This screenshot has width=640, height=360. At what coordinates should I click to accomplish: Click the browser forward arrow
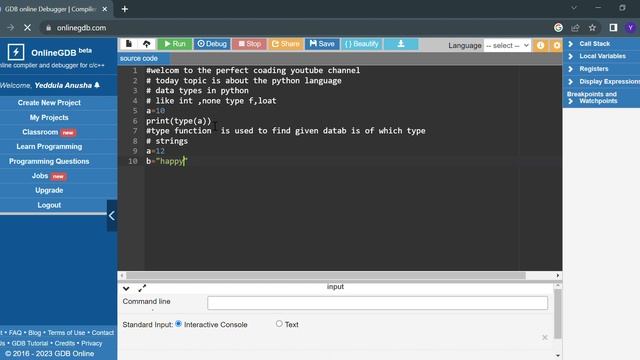[10, 28]
